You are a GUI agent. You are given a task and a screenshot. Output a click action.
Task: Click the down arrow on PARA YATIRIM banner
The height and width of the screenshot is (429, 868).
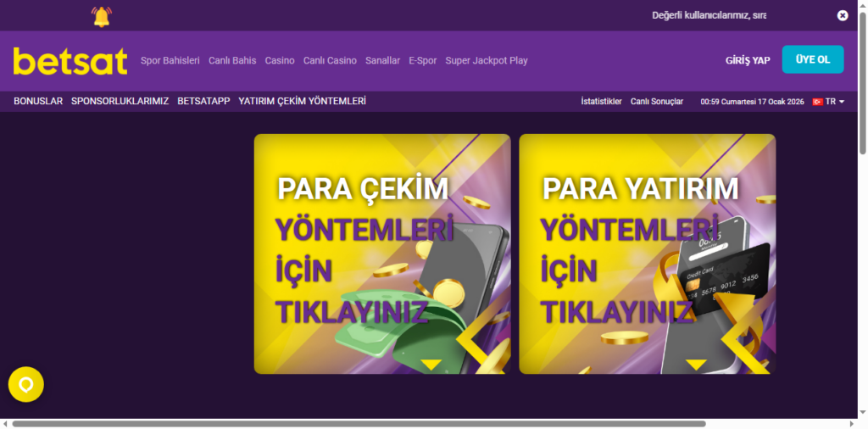tap(696, 365)
